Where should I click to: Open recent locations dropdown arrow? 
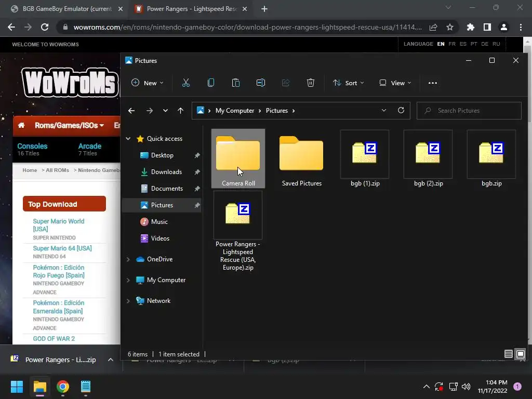[x=165, y=111]
